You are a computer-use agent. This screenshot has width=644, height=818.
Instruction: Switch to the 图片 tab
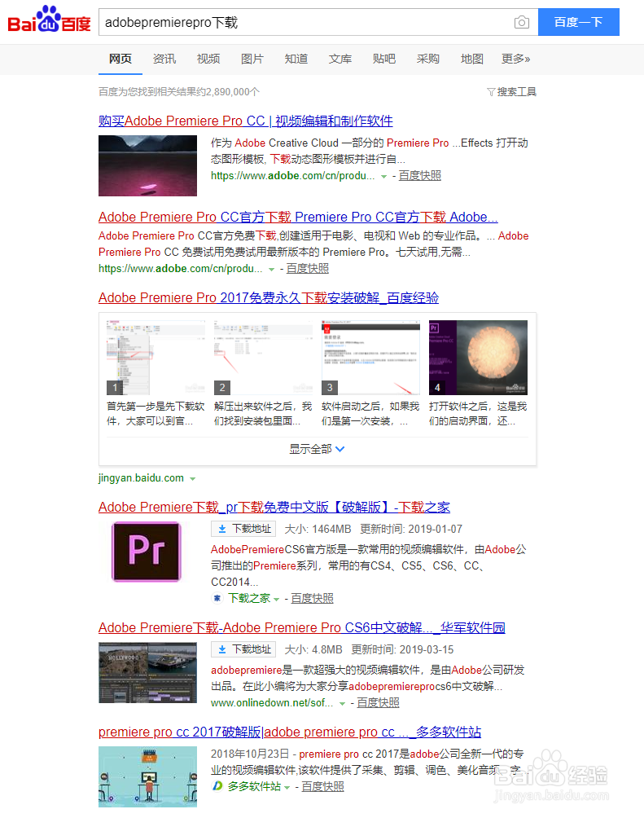pyautogui.click(x=252, y=59)
